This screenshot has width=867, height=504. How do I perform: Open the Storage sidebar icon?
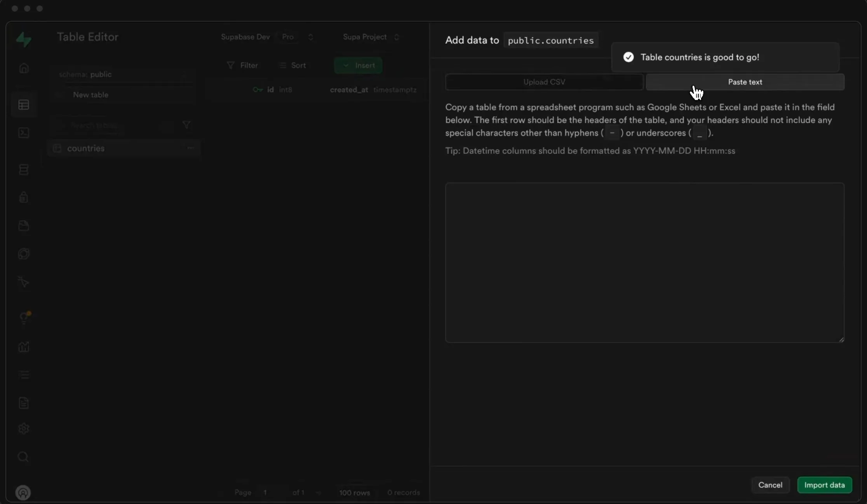(x=24, y=226)
